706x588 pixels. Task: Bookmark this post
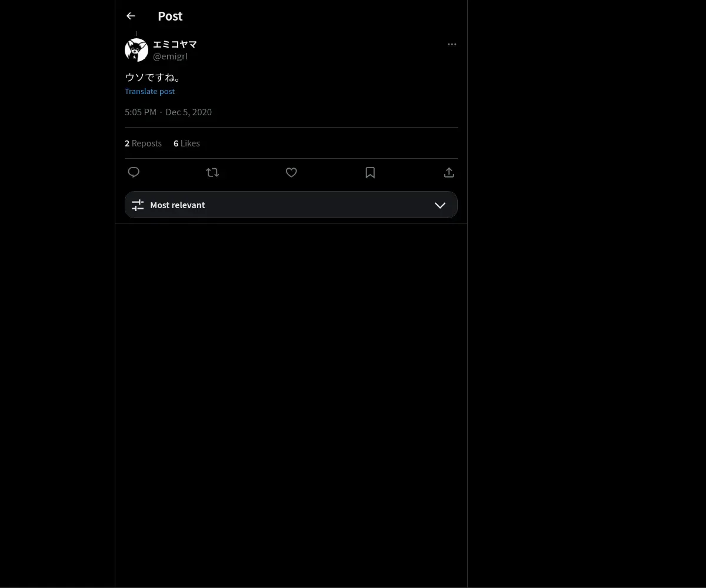[x=370, y=172]
